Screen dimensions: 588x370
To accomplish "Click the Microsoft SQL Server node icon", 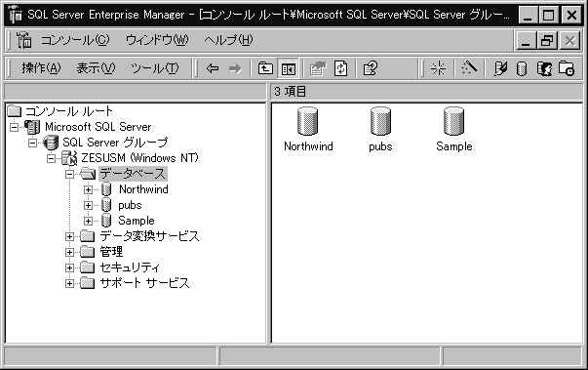I will coord(32,127).
